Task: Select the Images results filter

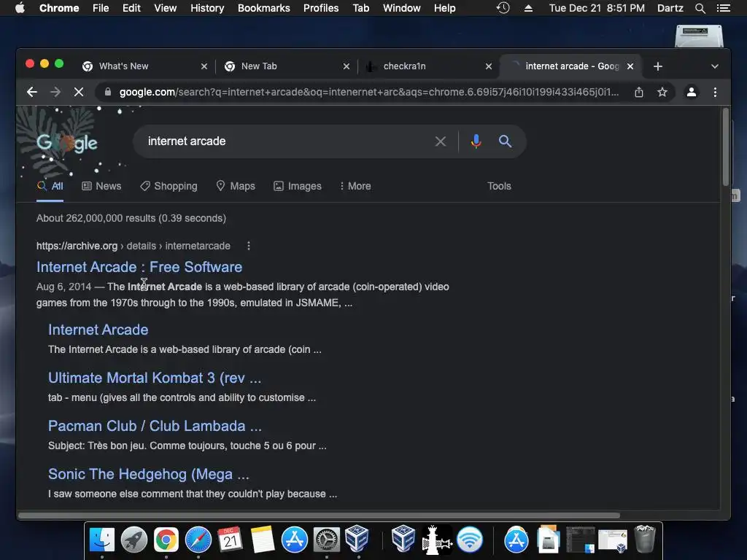Action: coord(298,186)
